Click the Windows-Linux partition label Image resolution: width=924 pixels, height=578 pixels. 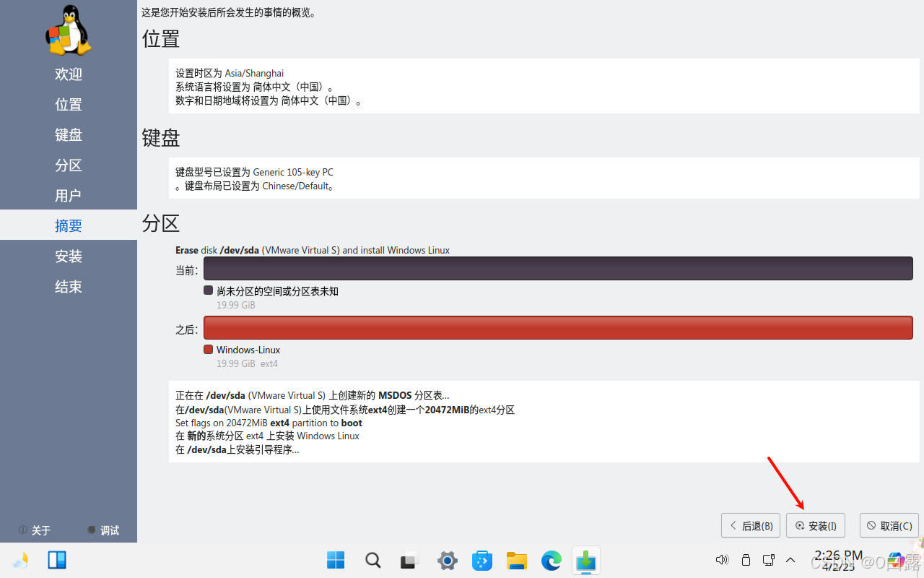[248, 350]
